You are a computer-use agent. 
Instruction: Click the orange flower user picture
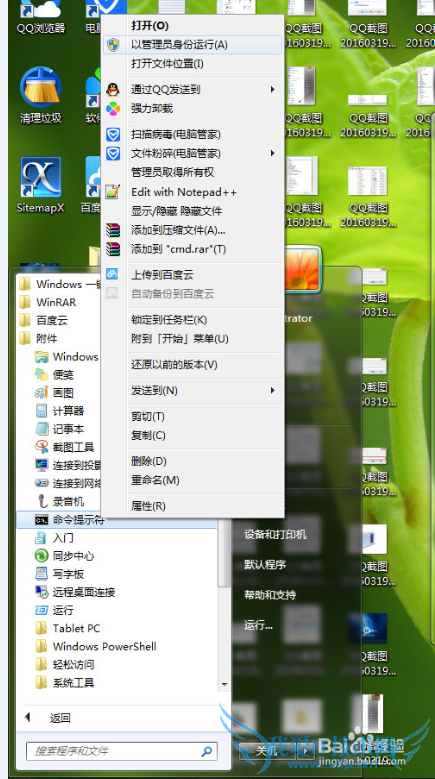pyautogui.click(x=302, y=271)
